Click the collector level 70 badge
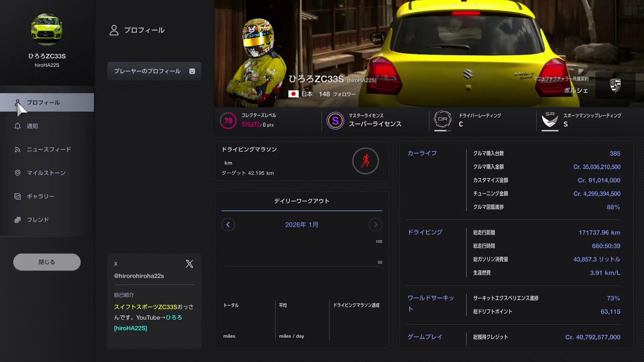The height and width of the screenshot is (362, 644). [x=228, y=121]
